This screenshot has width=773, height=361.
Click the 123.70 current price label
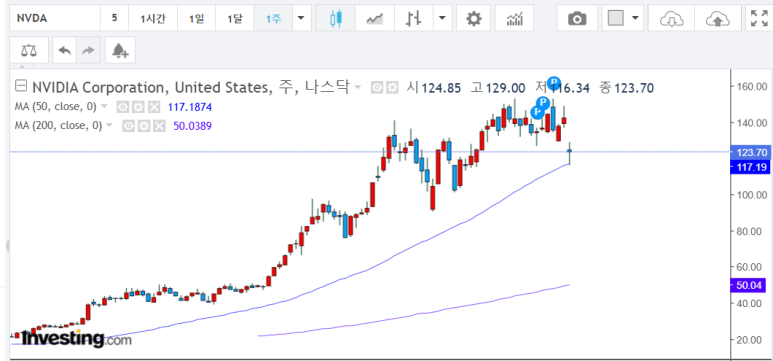(x=750, y=152)
